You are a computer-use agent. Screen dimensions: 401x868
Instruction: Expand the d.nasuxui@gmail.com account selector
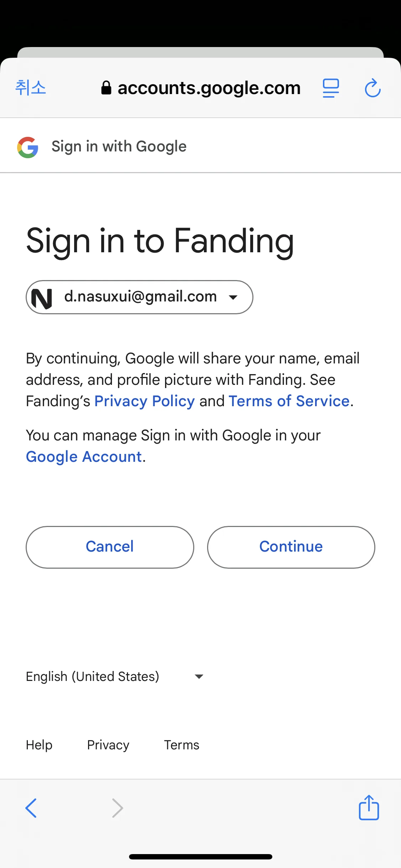(x=139, y=297)
